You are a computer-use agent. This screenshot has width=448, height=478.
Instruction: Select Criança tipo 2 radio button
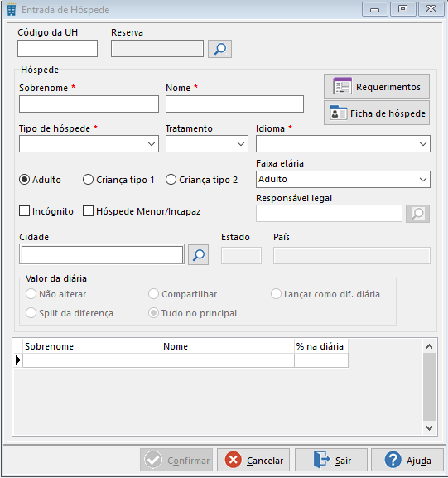click(x=171, y=180)
